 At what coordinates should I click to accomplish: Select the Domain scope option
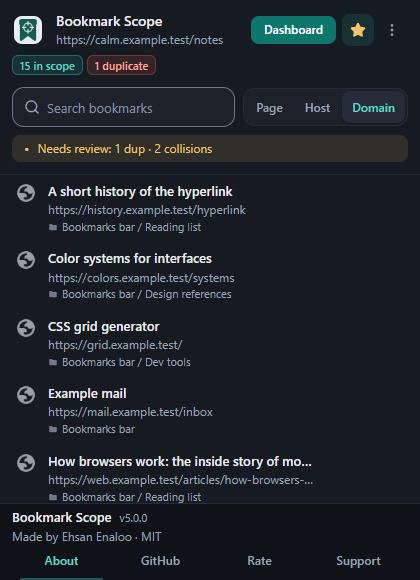pyautogui.click(x=373, y=108)
